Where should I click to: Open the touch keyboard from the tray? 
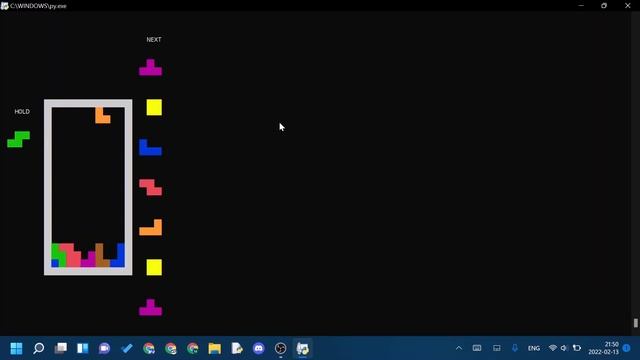[x=477, y=348]
